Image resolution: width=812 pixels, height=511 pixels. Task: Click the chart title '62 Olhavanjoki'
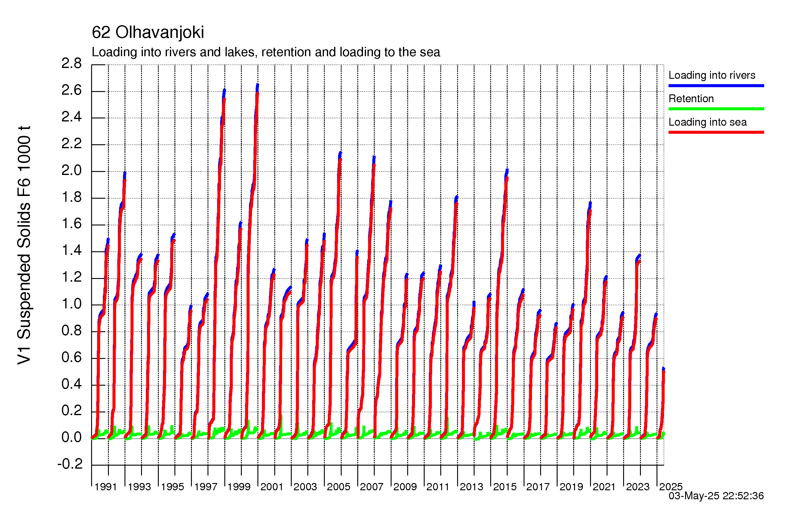[x=148, y=33]
